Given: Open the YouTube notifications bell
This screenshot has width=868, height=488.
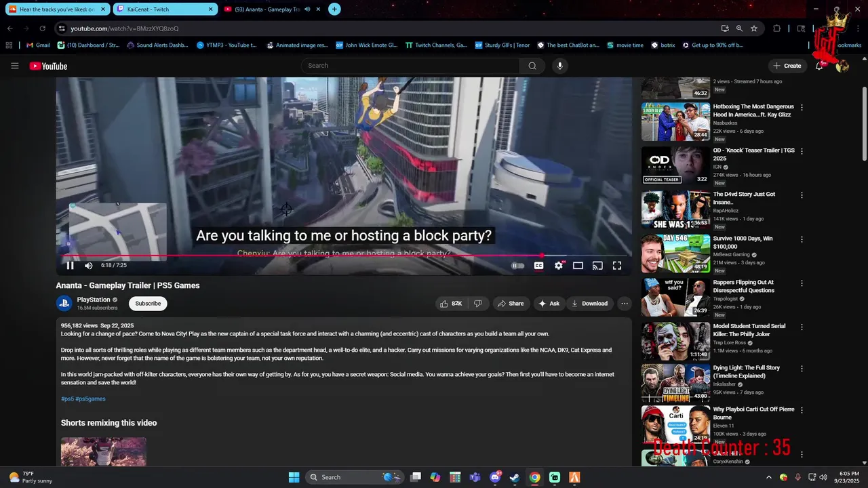Looking at the screenshot, I should point(819,66).
